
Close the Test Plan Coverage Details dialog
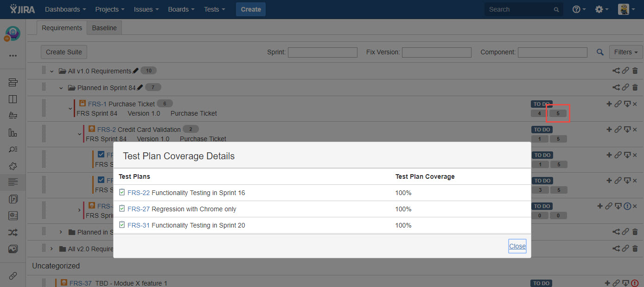[517, 246]
